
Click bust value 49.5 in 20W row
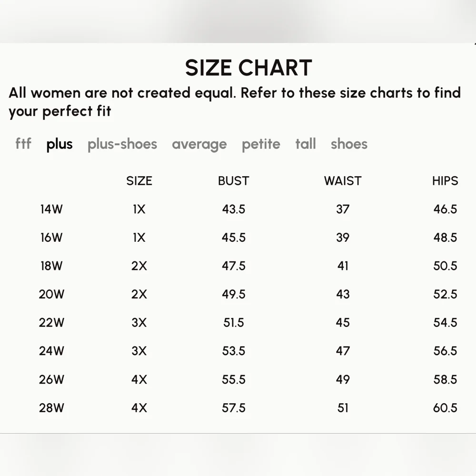click(x=233, y=294)
